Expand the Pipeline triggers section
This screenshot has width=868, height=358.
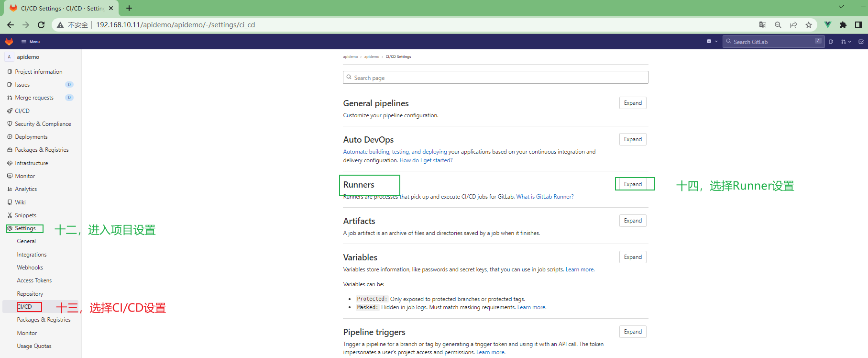click(x=633, y=332)
